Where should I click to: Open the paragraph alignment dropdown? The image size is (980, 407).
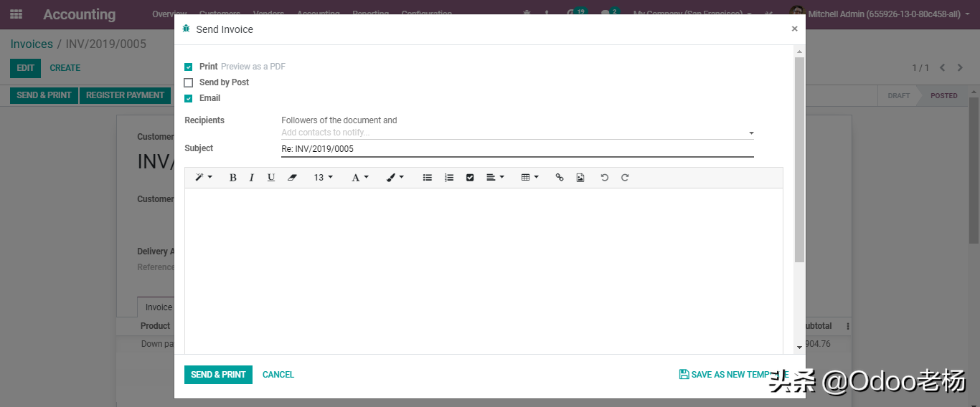point(495,178)
